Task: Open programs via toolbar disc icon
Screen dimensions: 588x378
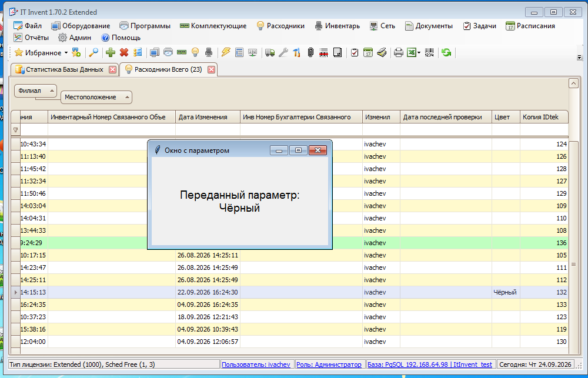Action: click(168, 52)
